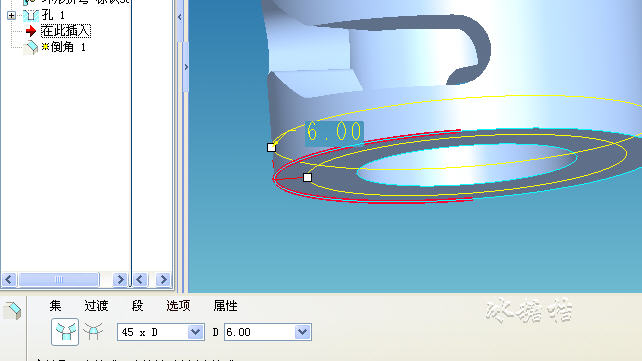The height and width of the screenshot is (361, 642).
Task: Select the 孔 1 feature in model tree
Action: pos(53,15)
